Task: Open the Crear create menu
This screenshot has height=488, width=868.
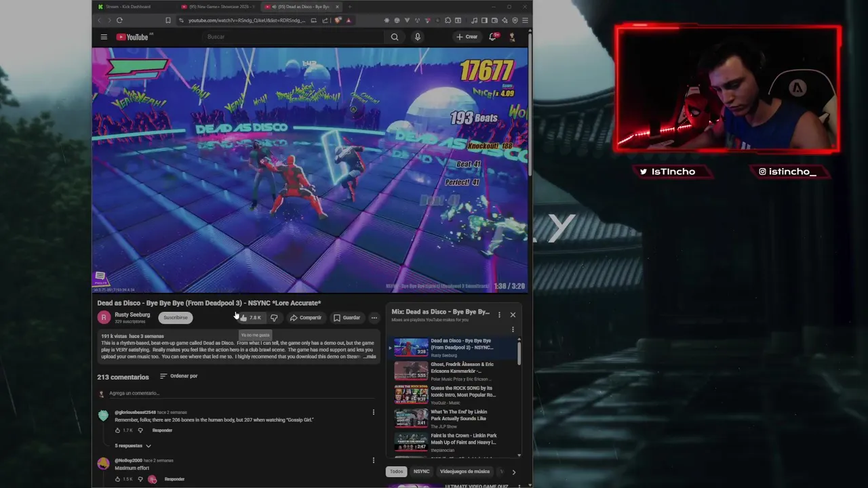Action: click(467, 37)
